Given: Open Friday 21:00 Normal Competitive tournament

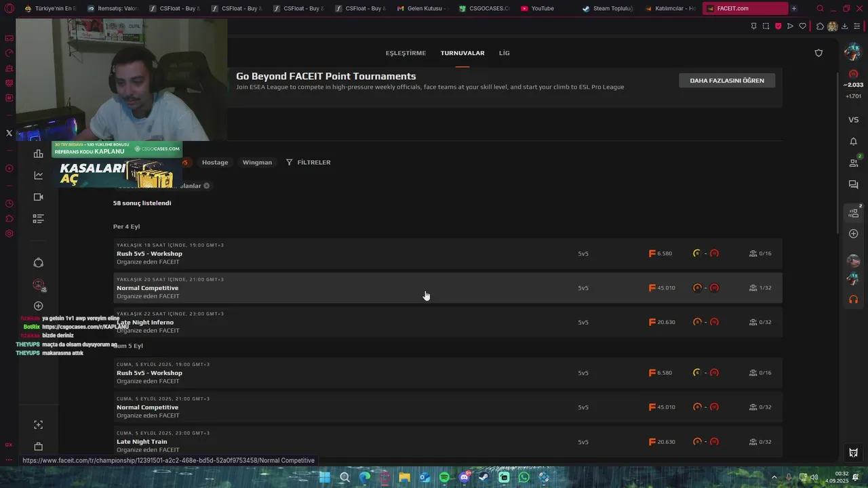Looking at the screenshot, I should coord(448,407).
